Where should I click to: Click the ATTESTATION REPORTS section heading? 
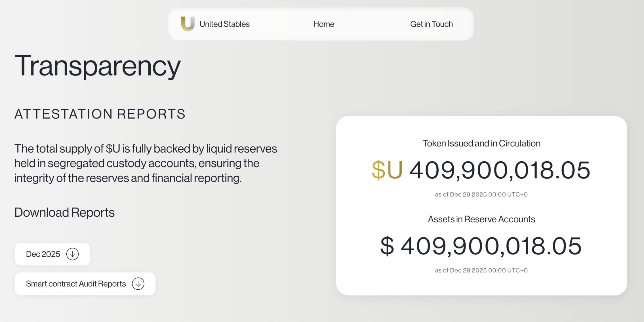(100, 114)
